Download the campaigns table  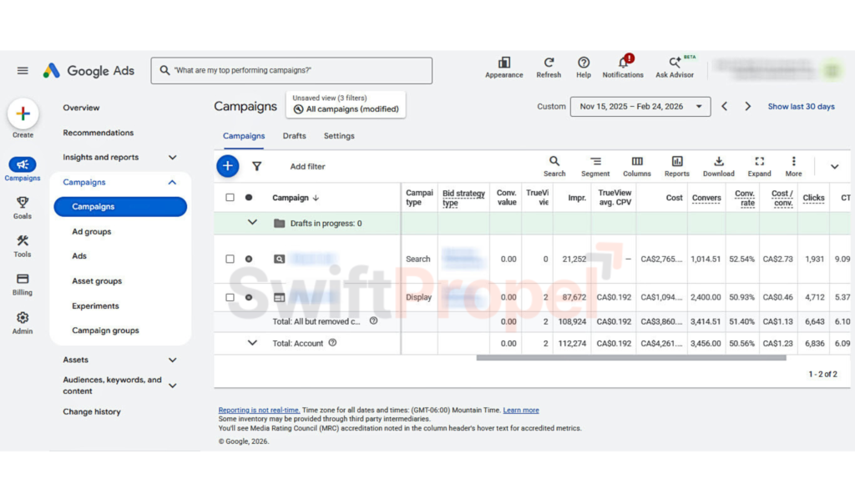tap(718, 166)
